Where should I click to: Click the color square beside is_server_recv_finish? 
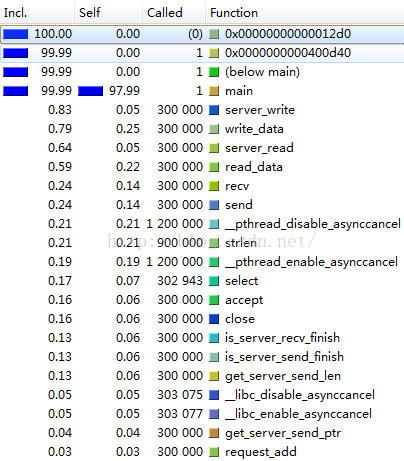tap(214, 338)
